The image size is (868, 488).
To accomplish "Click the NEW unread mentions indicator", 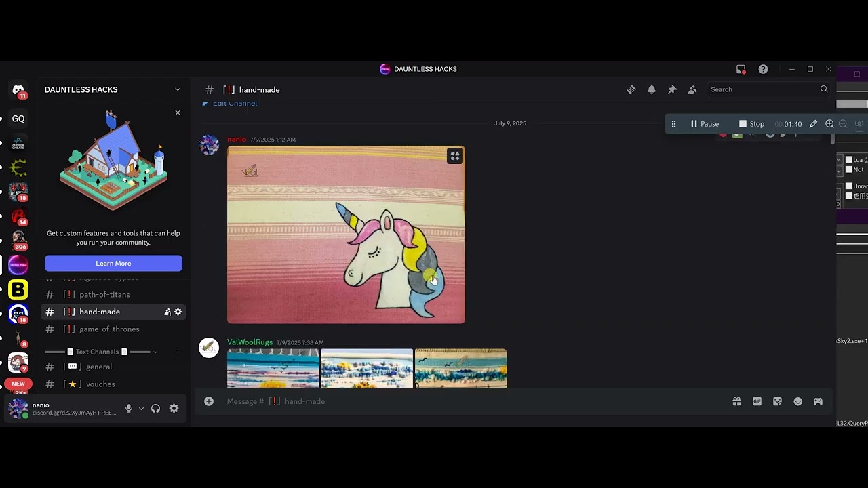I will (18, 384).
